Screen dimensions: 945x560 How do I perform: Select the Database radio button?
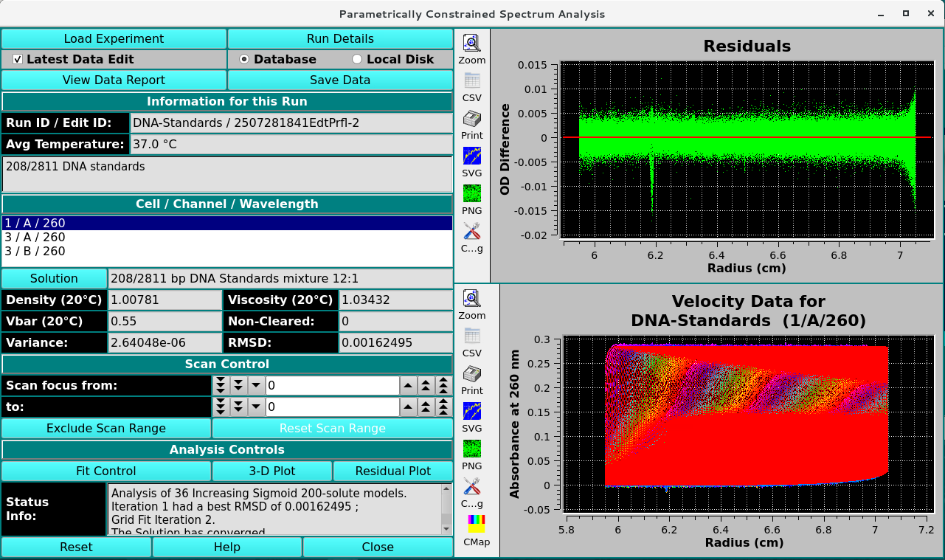coord(245,60)
